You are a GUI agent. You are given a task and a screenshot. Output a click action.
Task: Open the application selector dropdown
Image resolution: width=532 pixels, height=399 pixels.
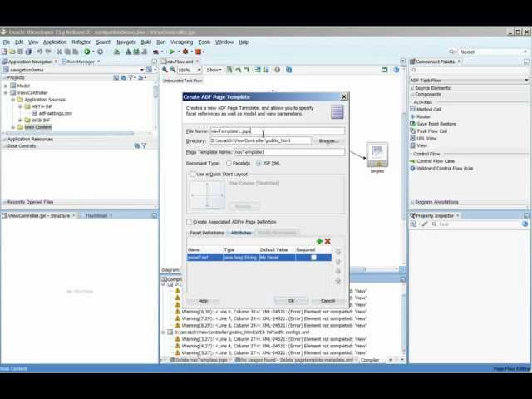(142, 70)
